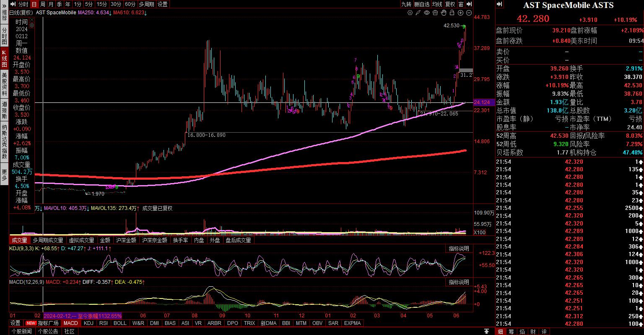Image resolution: width=644 pixels, height=335 pixels.
Task: Click 删自选 to remove from watchlist
Action: point(422,4)
